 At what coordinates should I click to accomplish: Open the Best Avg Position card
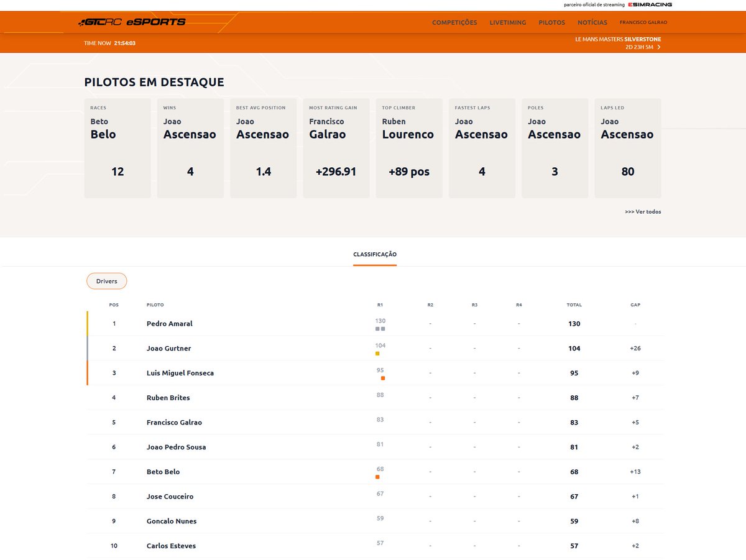[264, 148]
